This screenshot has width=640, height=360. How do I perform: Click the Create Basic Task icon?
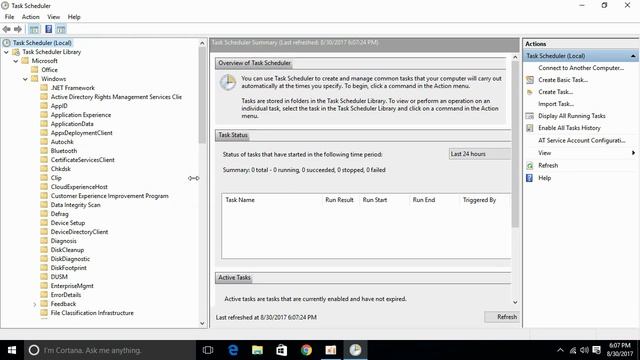(530, 80)
